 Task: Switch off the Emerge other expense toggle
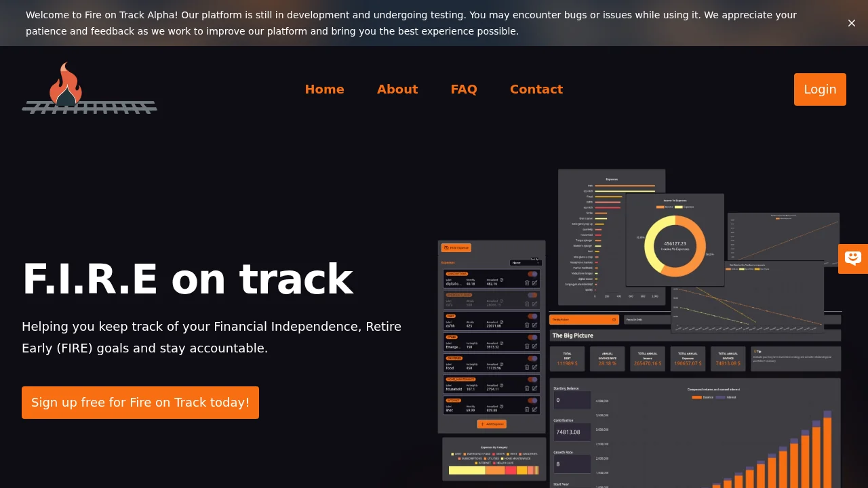(x=533, y=336)
